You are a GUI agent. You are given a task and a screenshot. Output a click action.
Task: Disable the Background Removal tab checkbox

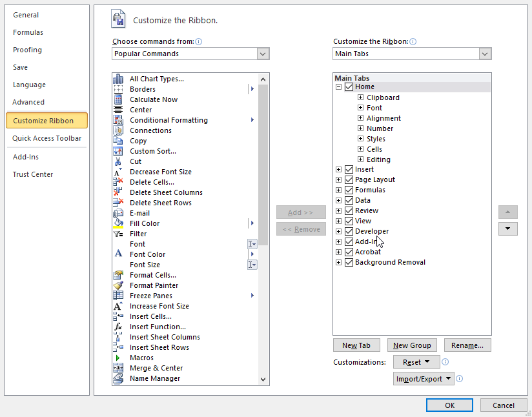pyautogui.click(x=349, y=262)
